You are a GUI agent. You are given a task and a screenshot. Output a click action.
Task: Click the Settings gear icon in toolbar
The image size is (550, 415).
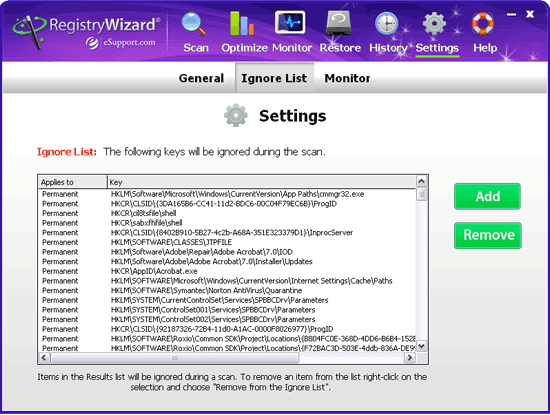[434, 24]
